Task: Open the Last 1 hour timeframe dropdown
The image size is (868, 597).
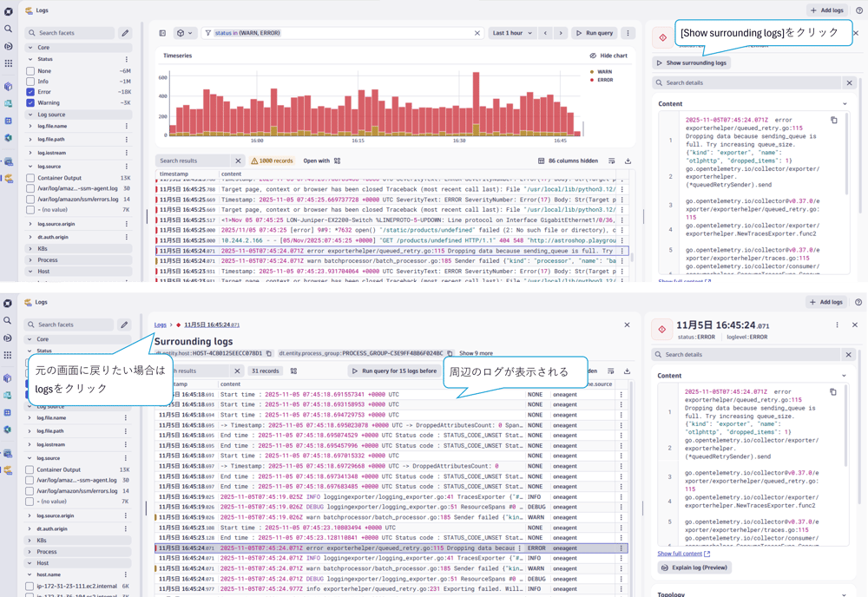Action: (510, 33)
